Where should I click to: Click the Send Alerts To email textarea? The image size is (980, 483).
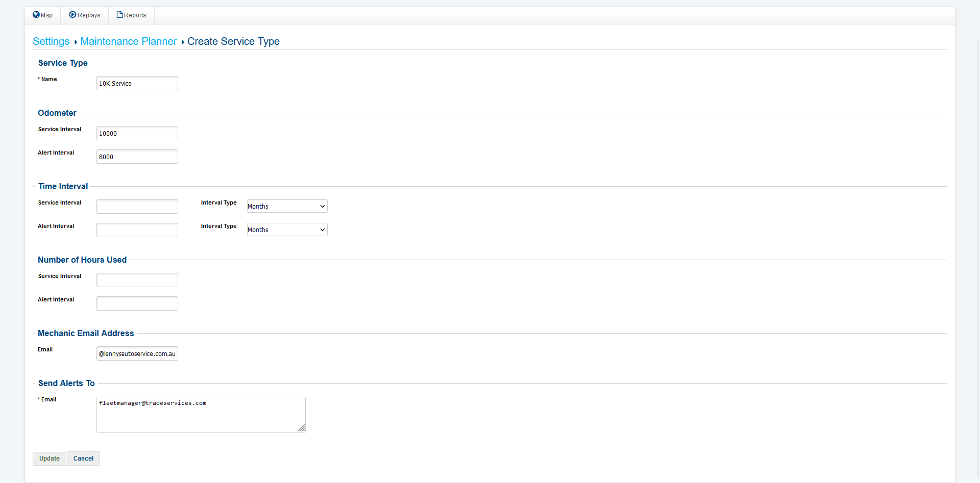[201, 414]
